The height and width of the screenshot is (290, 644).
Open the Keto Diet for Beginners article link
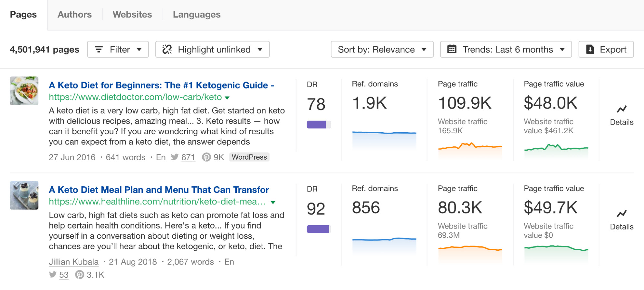[161, 85]
